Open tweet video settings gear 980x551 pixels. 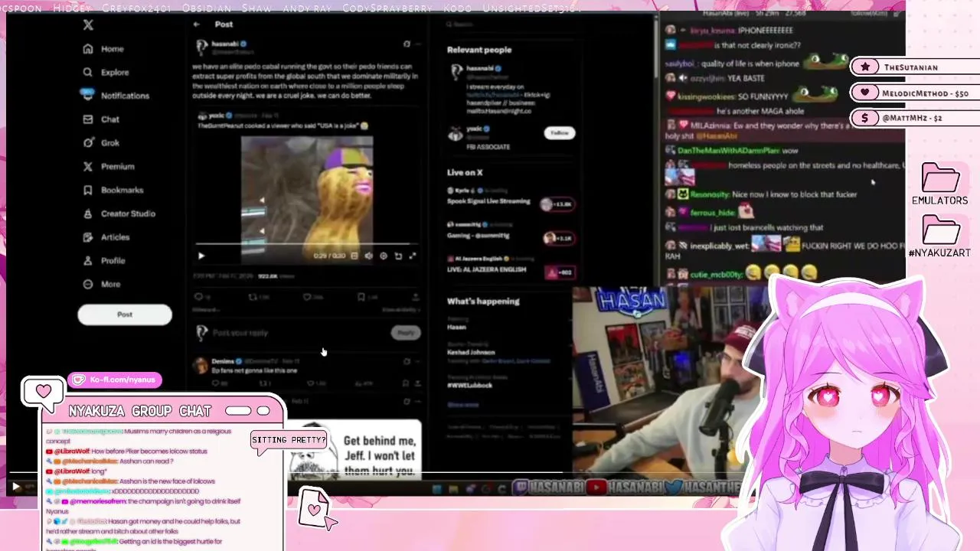(383, 256)
